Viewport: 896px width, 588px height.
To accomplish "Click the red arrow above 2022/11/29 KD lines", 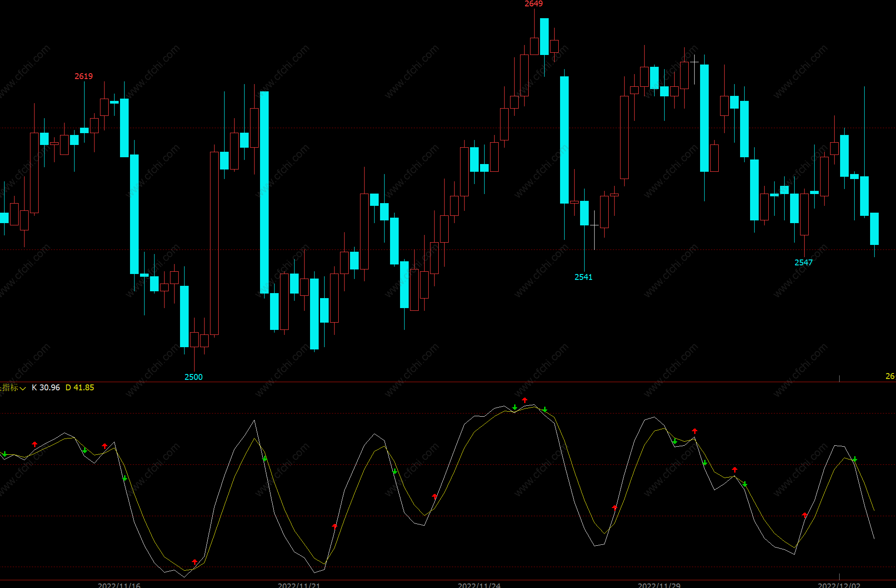I will (695, 431).
